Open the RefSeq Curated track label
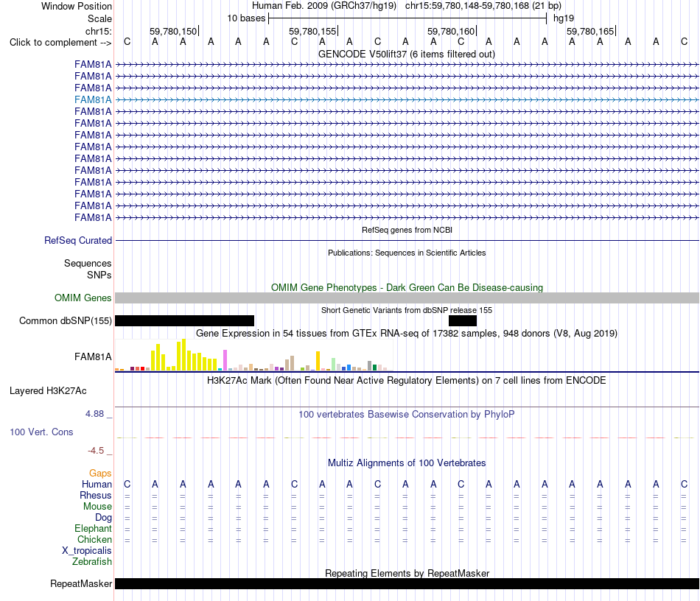Viewport: 700px width, 601px height. pyautogui.click(x=77, y=241)
